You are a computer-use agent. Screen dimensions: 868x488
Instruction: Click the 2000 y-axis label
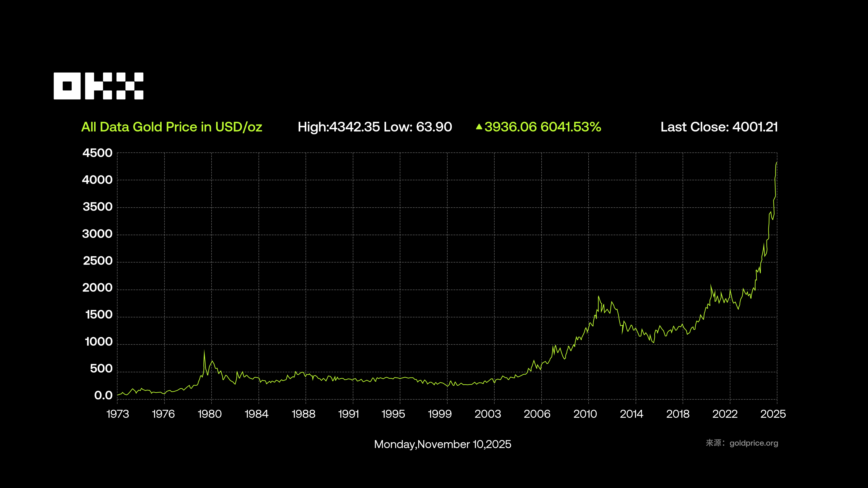pos(97,288)
